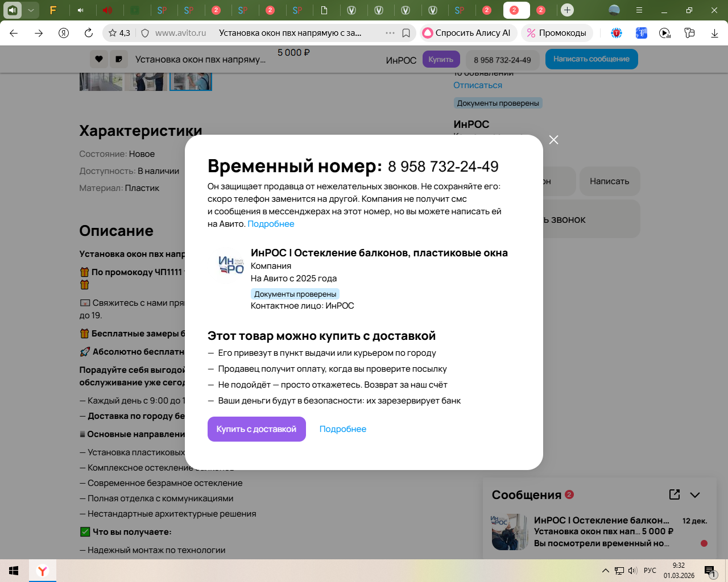The height and width of the screenshot is (582, 728).
Task: Open the network tray icon
Action: (619, 571)
